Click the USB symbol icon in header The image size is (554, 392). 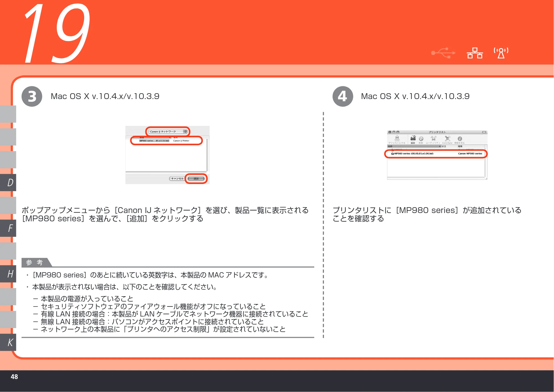(443, 53)
